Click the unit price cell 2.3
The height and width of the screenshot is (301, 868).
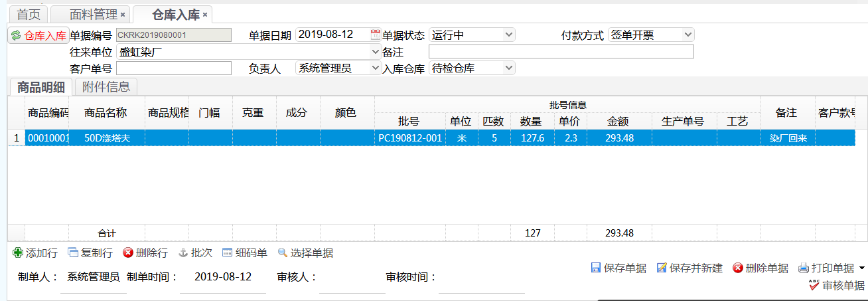click(x=570, y=138)
